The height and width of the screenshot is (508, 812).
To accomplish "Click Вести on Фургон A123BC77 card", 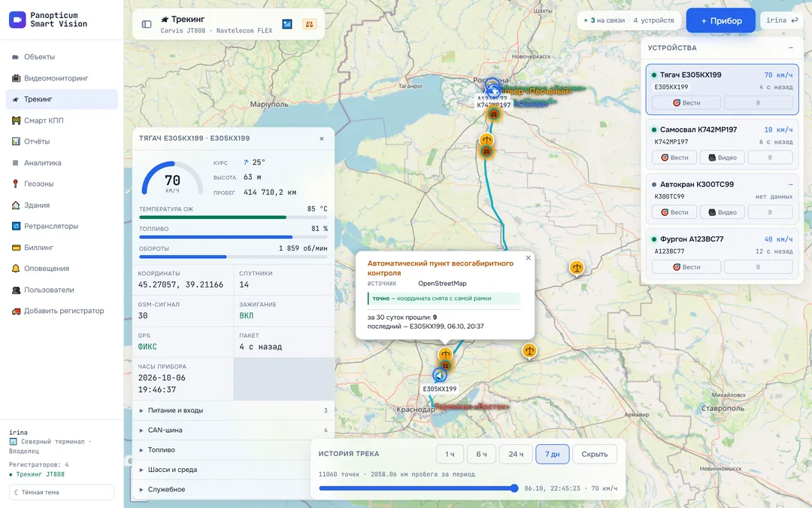I will tap(686, 267).
